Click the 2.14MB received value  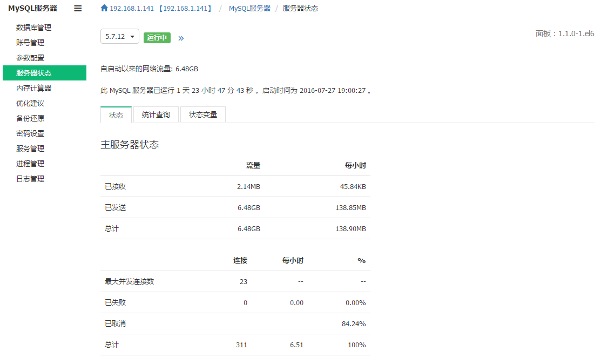click(x=248, y=187)
